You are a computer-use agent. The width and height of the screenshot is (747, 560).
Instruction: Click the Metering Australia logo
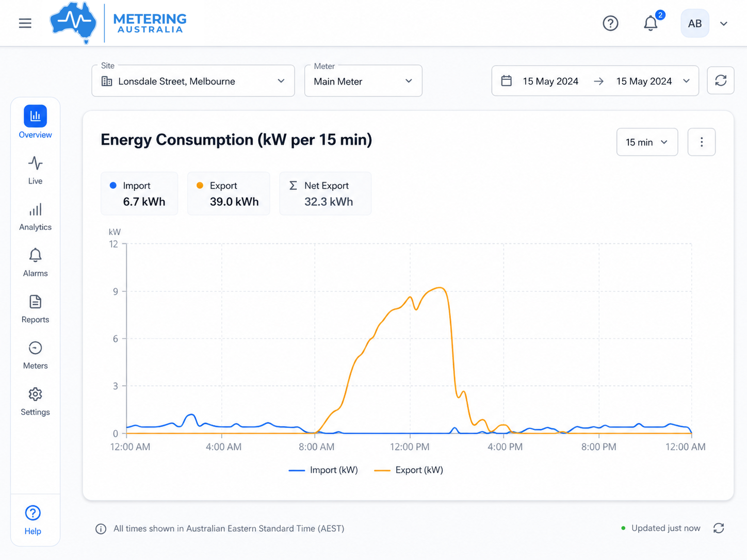coord(119,23)
